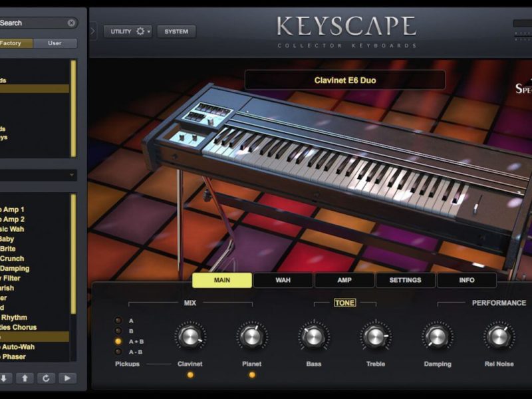Choose the A-B pickup setting

118,352
